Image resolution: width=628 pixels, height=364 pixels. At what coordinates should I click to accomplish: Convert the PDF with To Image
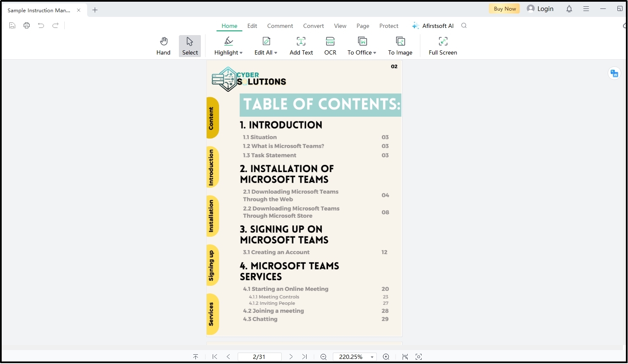click(400, 46)
